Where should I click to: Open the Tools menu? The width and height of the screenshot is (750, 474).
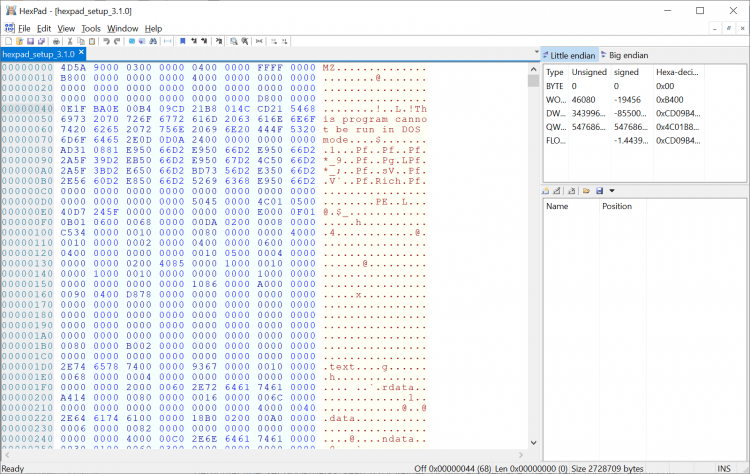(x=91, y=28)
